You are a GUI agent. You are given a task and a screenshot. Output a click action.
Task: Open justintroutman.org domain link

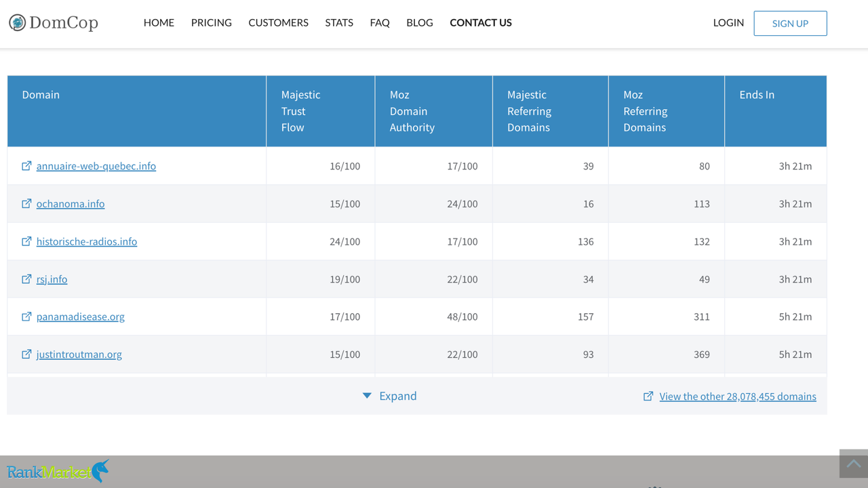pos(79,354)
